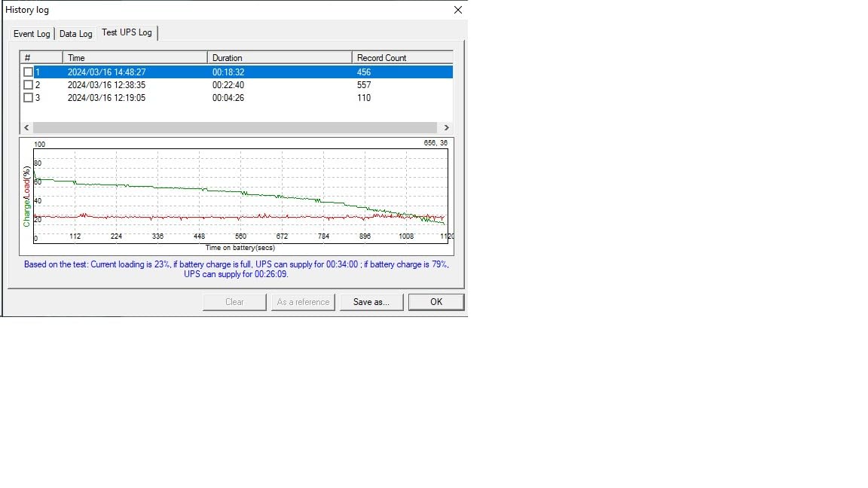Image resolution: width=868 pixels, height=488 pixels.
Task: Sort by the Duration column header
Action: point(279,57)
